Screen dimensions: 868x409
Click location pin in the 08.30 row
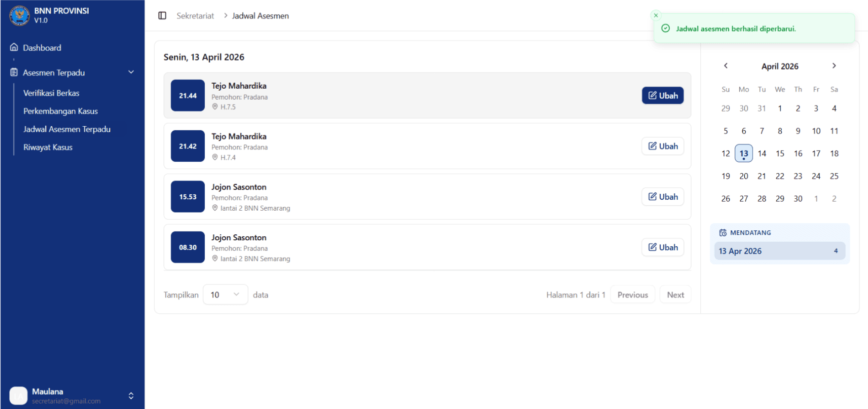point(215,258)
